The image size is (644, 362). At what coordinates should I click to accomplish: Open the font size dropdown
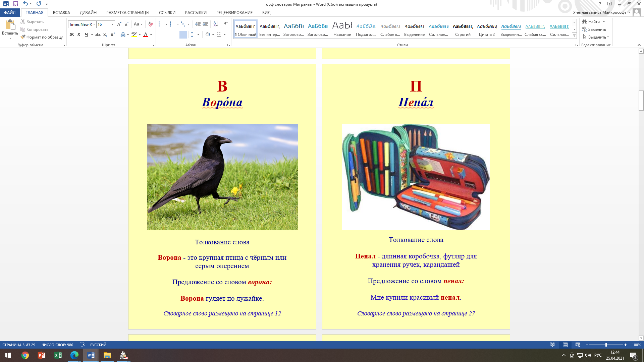[112, 24]
